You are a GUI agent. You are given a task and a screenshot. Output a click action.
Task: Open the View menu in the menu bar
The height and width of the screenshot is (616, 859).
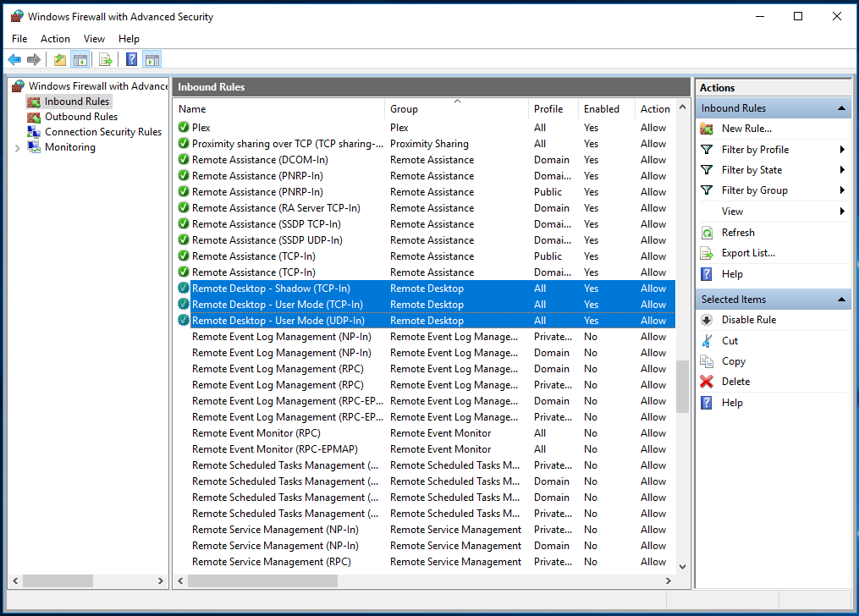click(x=94, y=39)
